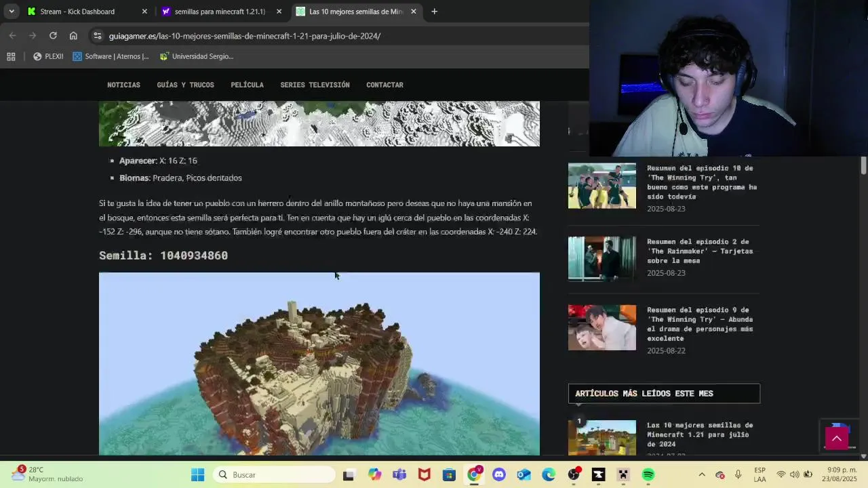Open the SERIES TELEVISIÓN menu item
Image resolution: width=868 pixels, height=488 pixels.
[x=315, y=85]
